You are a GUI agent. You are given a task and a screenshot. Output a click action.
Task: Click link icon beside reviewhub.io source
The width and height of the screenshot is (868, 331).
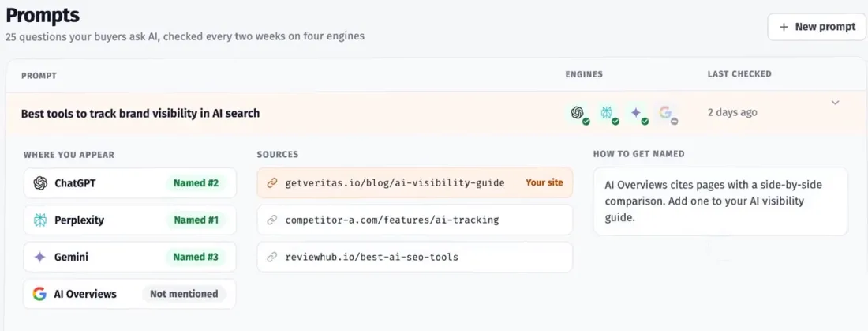(x=271, y=258)
